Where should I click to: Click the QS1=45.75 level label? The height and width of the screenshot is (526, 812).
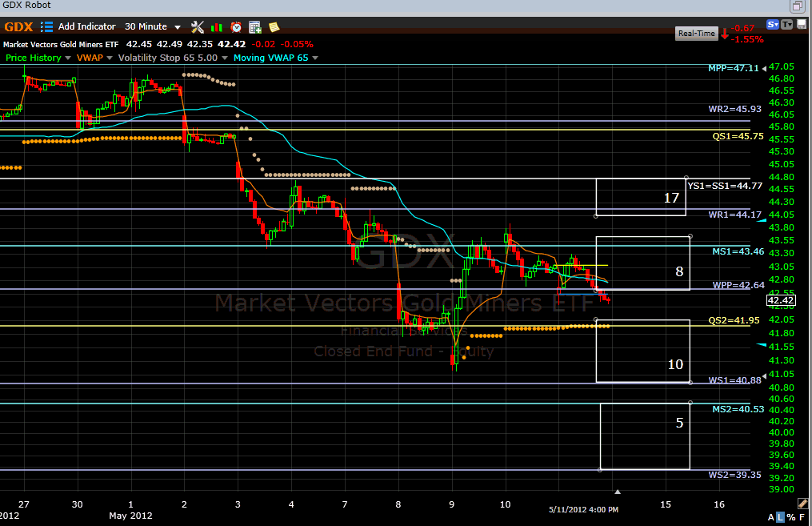[x=738, y=136]
